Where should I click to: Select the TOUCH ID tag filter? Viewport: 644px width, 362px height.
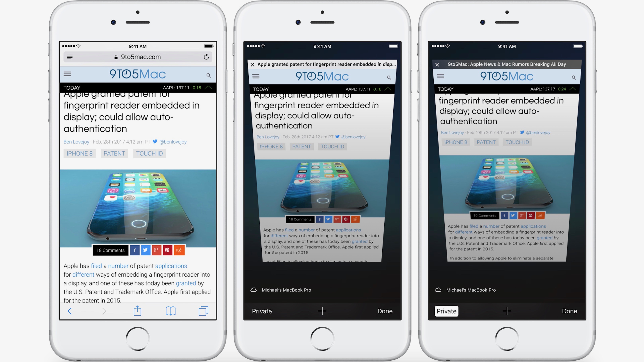[149, 153]
